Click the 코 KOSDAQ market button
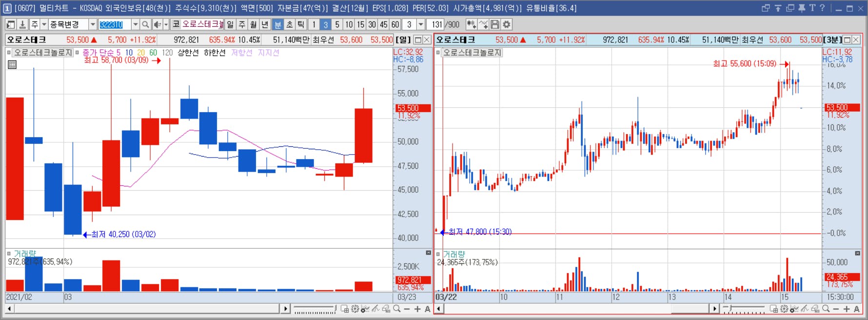Screen dimensions: 868x320 (176, 24)
